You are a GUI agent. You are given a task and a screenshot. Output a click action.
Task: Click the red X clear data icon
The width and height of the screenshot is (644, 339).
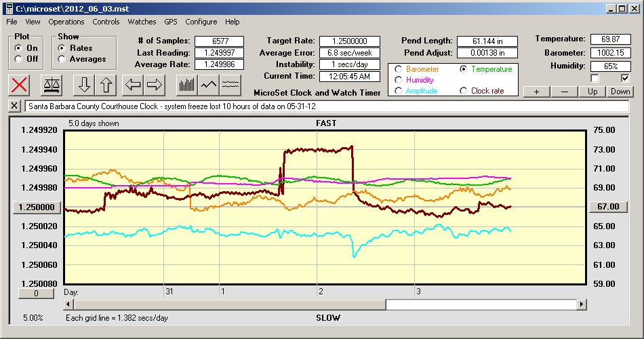coord(20,85)
